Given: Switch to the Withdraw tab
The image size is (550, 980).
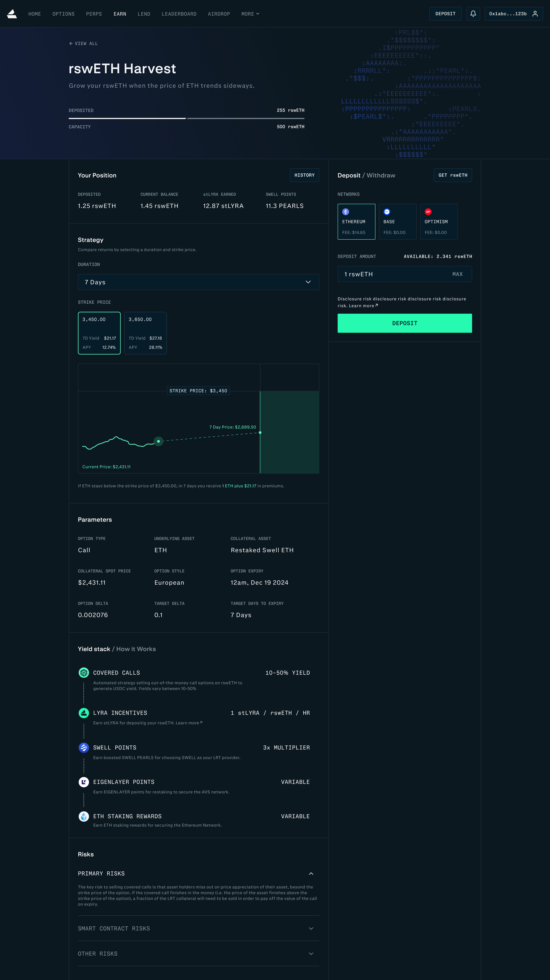Looking at the screenshot, I should [381, 175].
